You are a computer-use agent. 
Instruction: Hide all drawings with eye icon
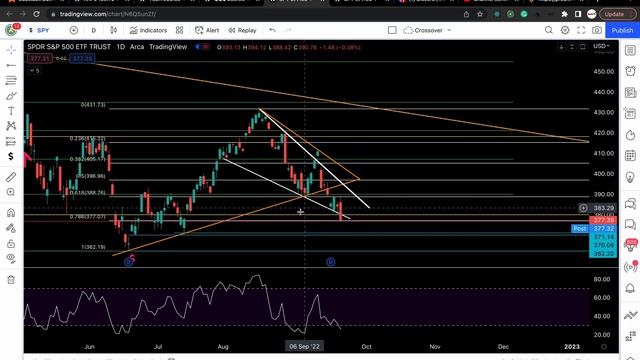click(11, 258)
